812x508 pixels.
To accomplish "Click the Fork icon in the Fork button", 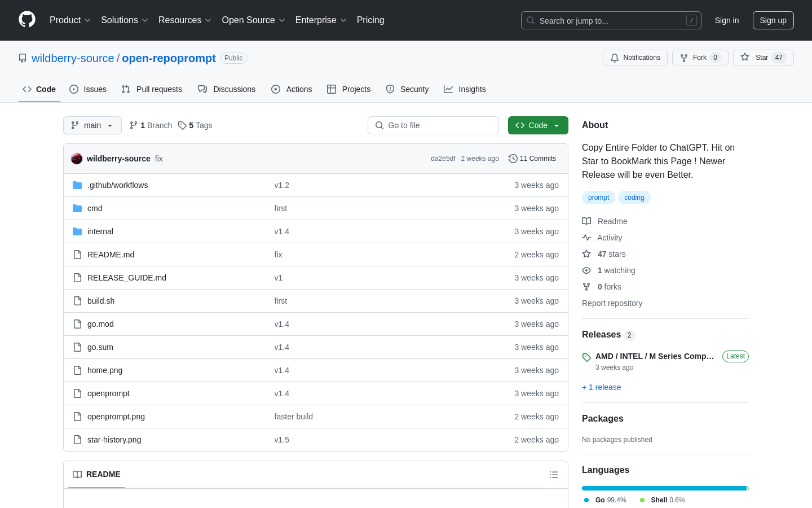I will (684, 58).
